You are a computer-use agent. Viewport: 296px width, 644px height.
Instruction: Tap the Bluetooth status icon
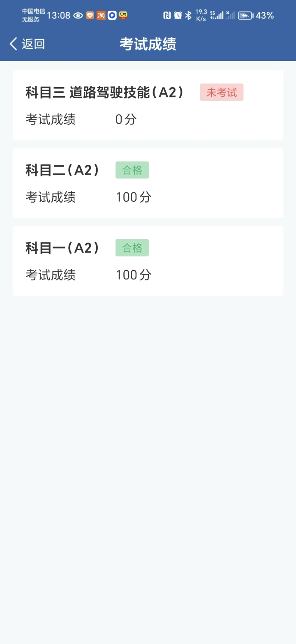[188, 16]
